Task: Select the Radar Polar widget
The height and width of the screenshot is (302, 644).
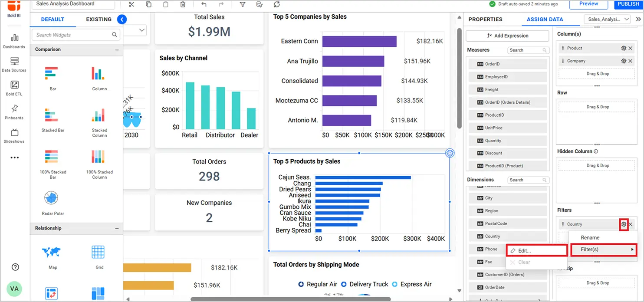Action: point(53,203)
